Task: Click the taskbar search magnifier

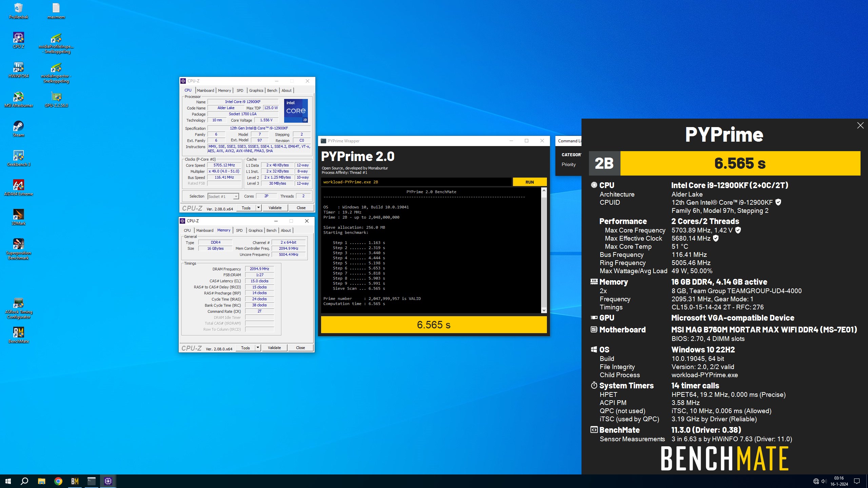Action: [24, 481]
